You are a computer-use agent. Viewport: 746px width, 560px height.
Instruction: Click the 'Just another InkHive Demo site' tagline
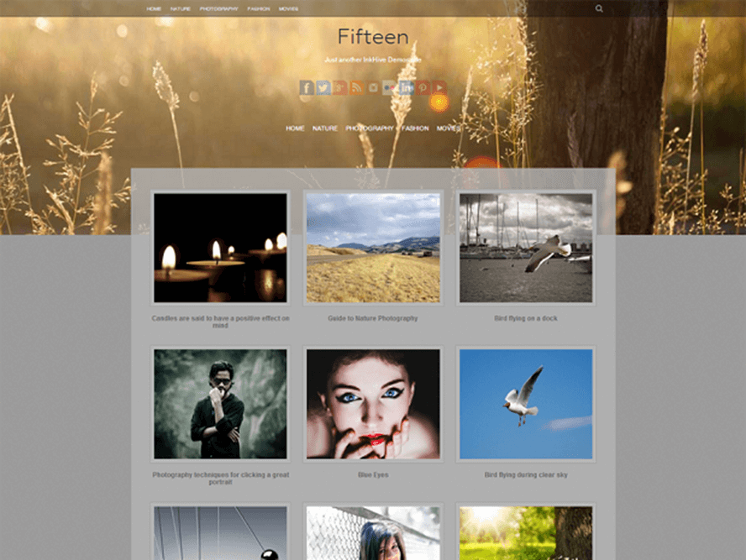(x=373, y=60)
